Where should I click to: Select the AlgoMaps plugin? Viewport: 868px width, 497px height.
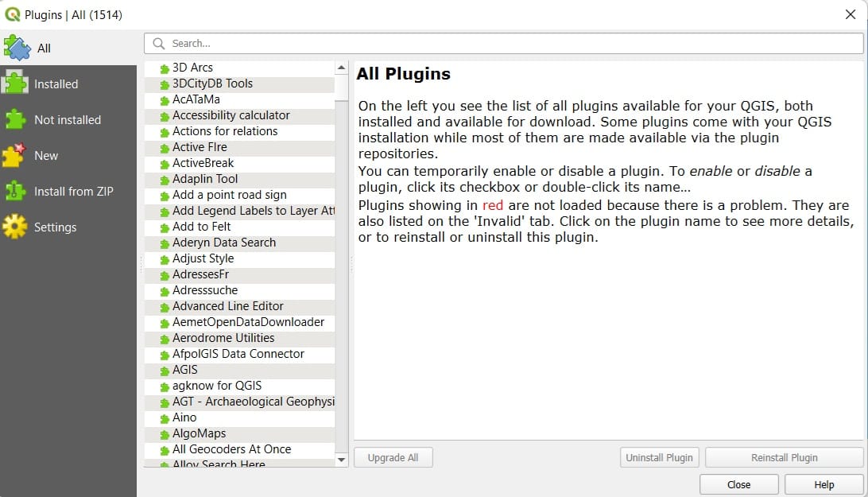click(x=240, y=434)
